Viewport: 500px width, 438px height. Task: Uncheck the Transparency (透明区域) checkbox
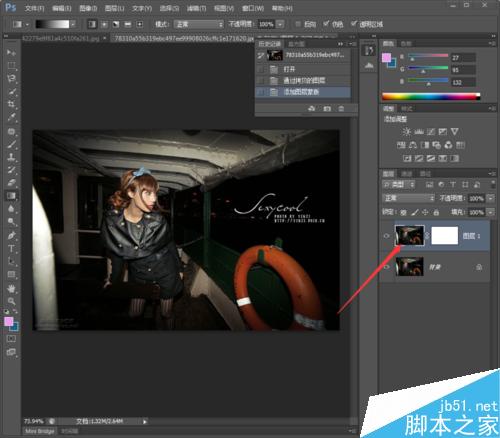pyautogui.click(x=354, y=24)
